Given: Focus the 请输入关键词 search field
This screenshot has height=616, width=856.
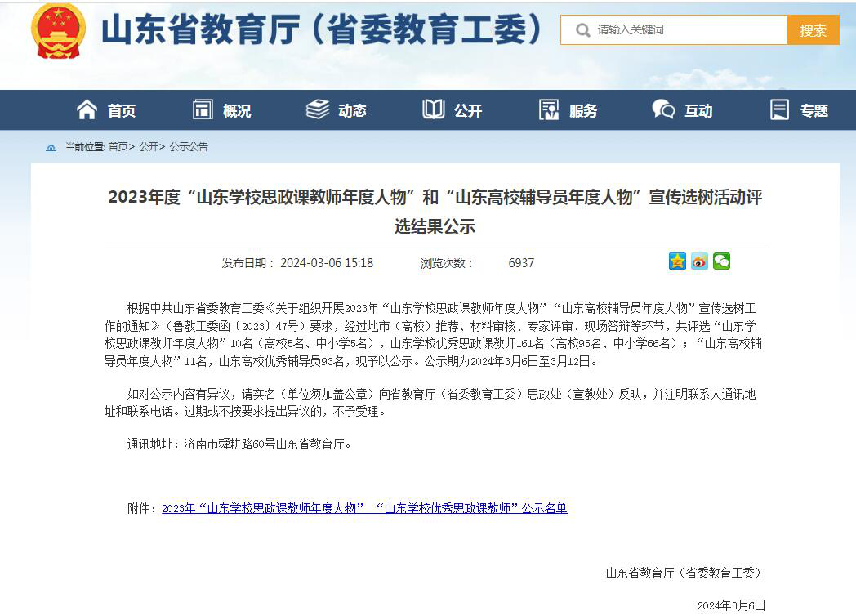Looking at the screenshot, I should (686, 30).
